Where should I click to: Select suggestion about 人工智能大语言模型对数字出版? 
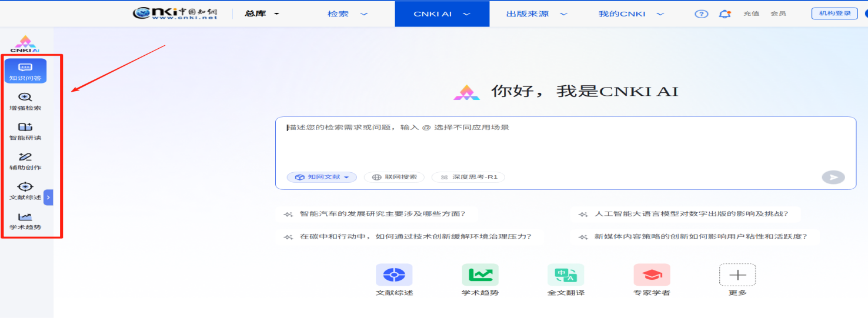click(x=685, y=215)
